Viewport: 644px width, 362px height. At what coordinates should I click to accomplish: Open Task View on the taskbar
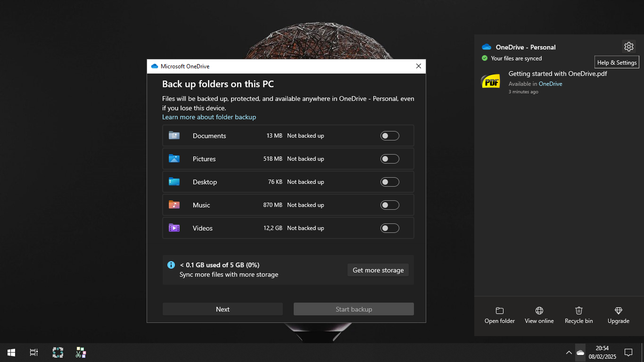click(x=34, y=353)
